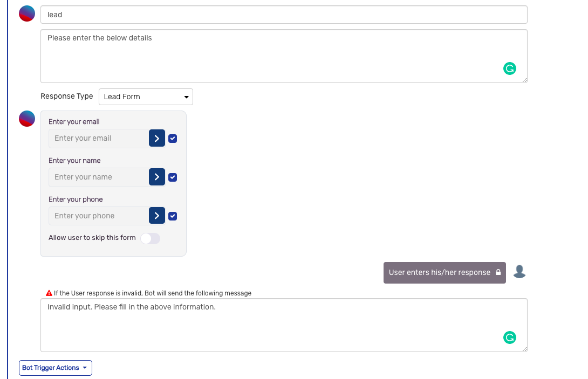Viewport: 588px width, 379px height.
Task: Click the bot avatar beside the lead form
Action: pyautogui.click(x=27, y=119)
